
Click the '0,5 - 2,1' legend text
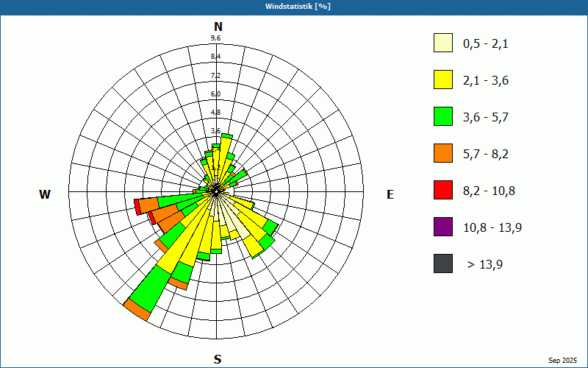486,44
